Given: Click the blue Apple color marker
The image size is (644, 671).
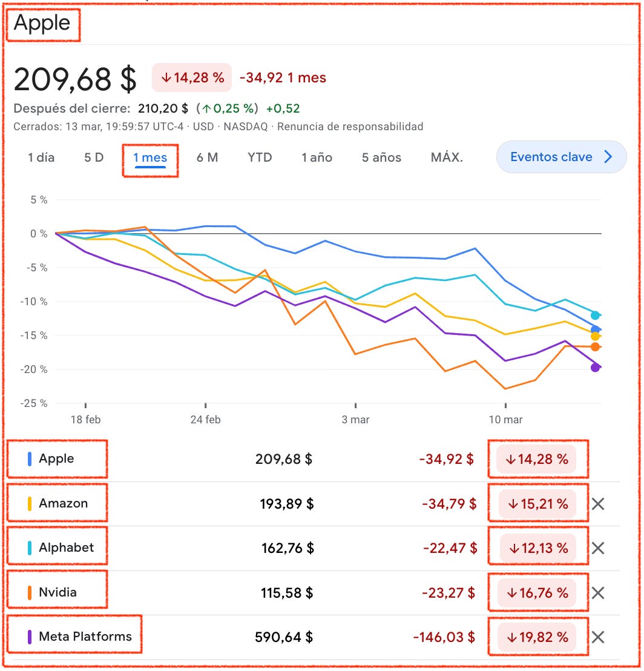Looking at the screenshot, I should [x=30, y=459].
